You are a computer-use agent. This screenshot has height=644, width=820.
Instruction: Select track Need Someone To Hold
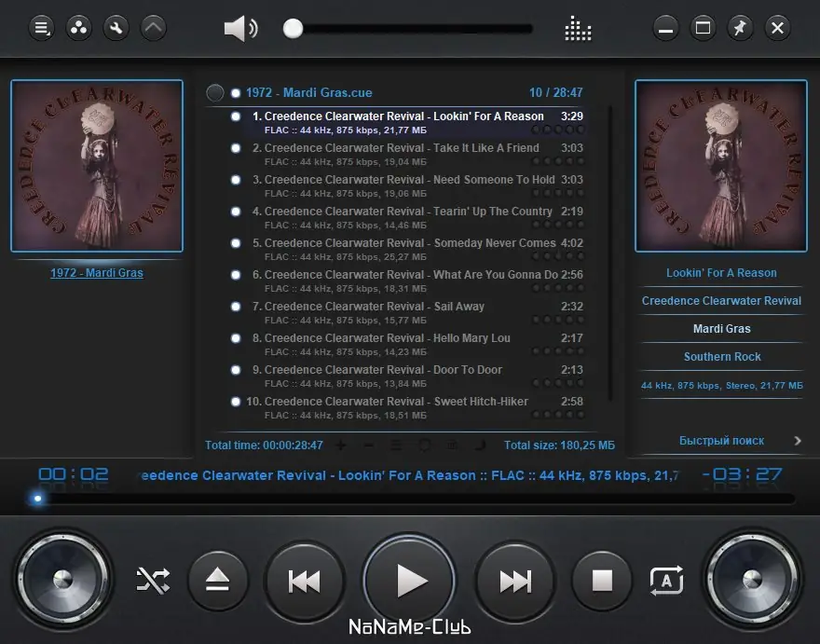tap(413, 185)
